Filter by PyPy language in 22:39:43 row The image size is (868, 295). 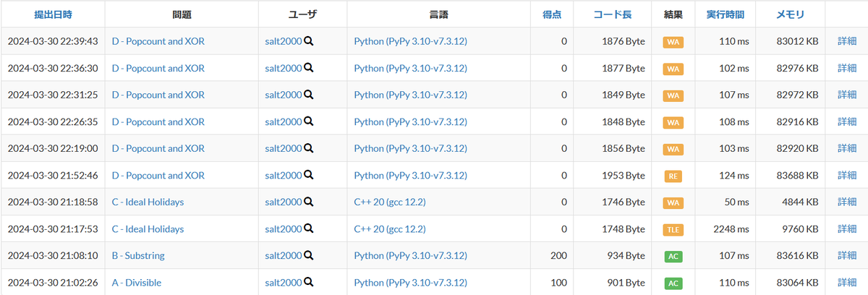pyautogui.click(x=410, y=41)
